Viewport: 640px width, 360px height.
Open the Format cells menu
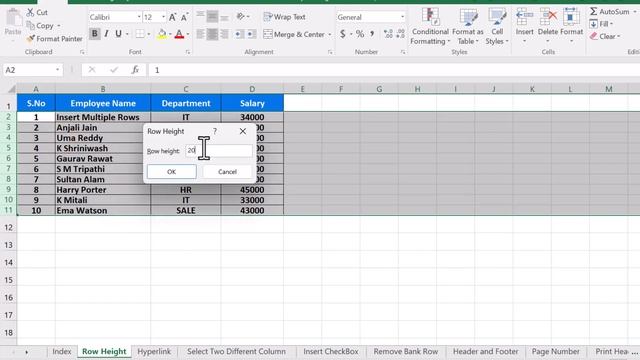click(x=571, y=25)
